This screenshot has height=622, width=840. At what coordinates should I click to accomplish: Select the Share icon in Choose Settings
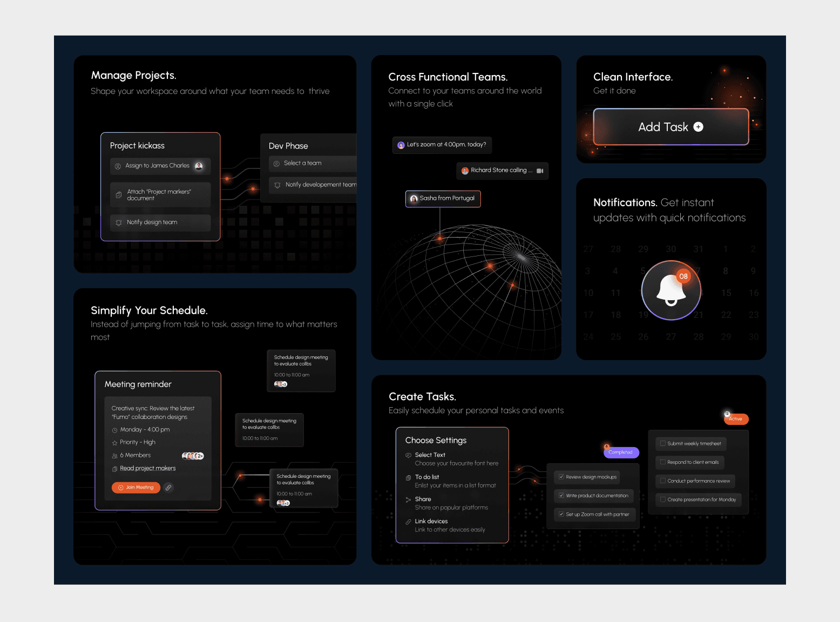[409, 499]
